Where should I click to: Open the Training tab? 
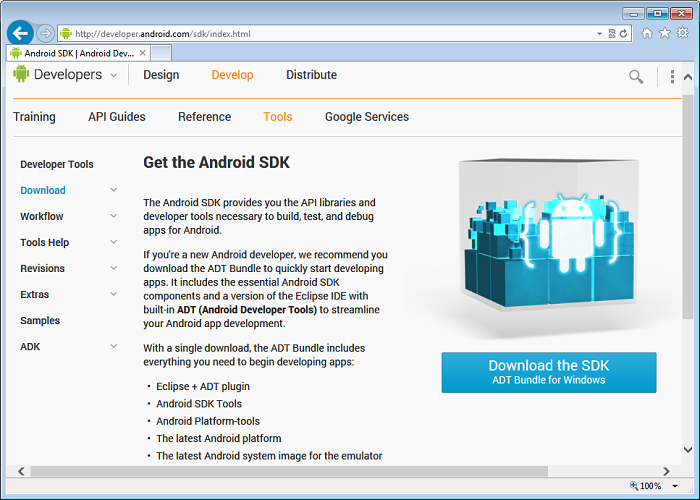coord(34,117)
